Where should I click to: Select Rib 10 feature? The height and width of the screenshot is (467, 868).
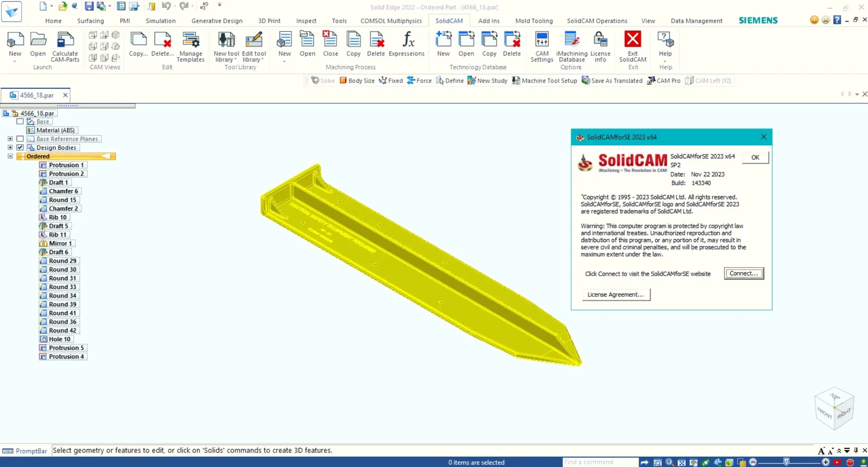point(54,217)
